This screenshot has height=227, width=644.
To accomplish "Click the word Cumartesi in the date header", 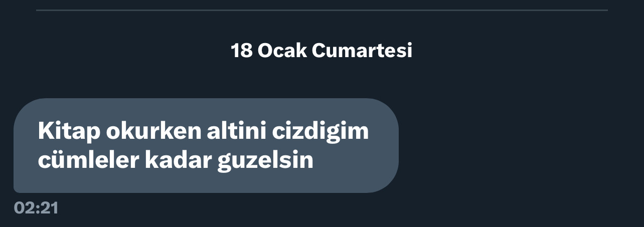I will point(362,51).
